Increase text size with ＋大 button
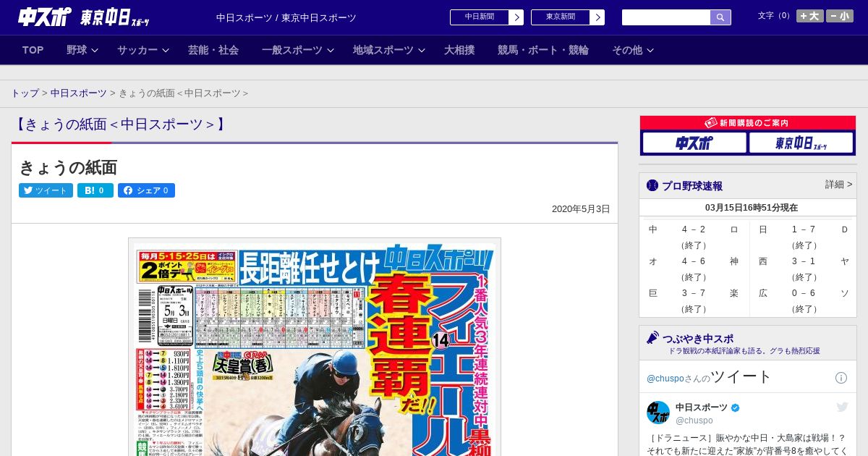This screenshot has width=868, height=456. coord(810,16)
